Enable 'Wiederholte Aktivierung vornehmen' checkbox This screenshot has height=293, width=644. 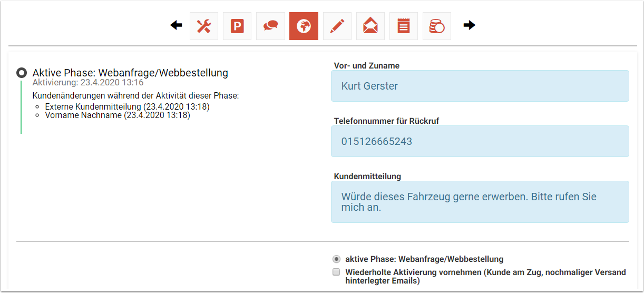(x=336, y=272)
